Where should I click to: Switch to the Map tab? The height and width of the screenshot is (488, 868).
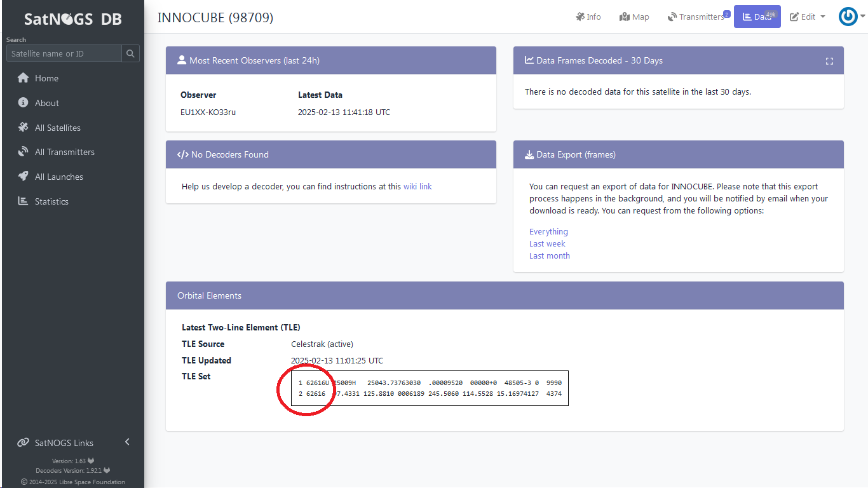coord(634,17)
